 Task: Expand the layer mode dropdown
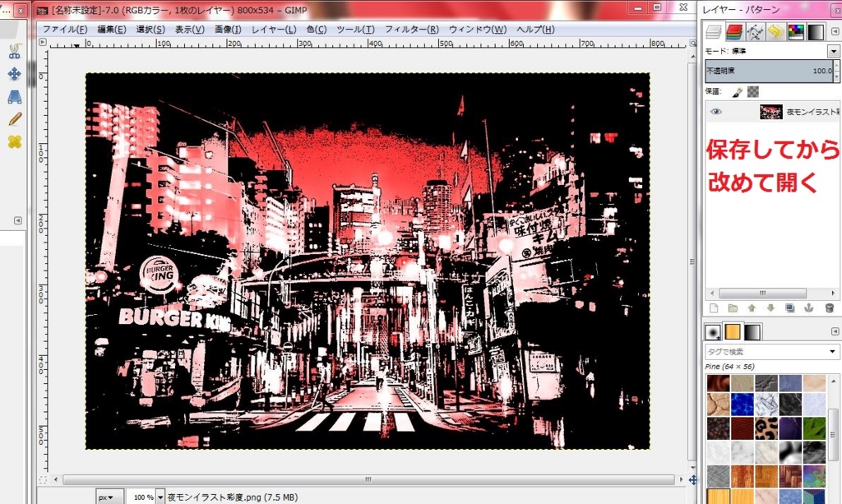tap(834, 51)
